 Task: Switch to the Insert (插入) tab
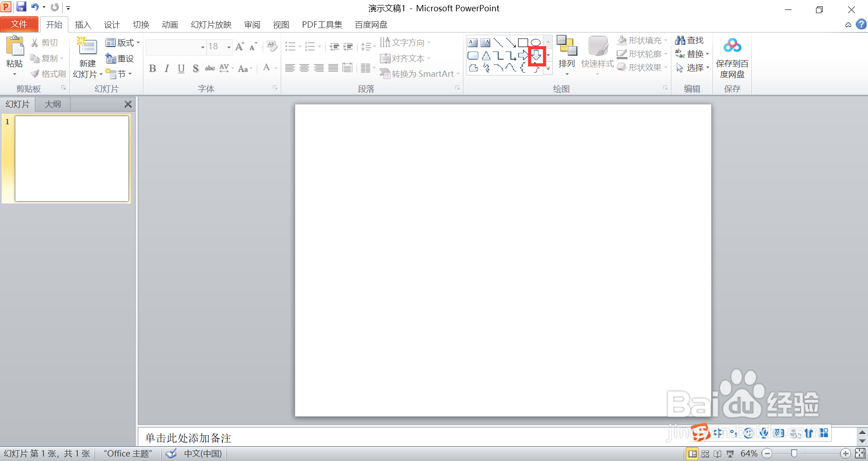[83, 25]
